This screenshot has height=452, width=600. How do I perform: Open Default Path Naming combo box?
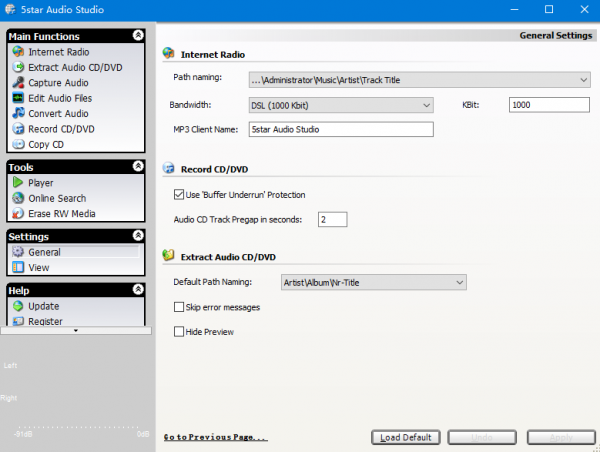[x=459, y=283]
